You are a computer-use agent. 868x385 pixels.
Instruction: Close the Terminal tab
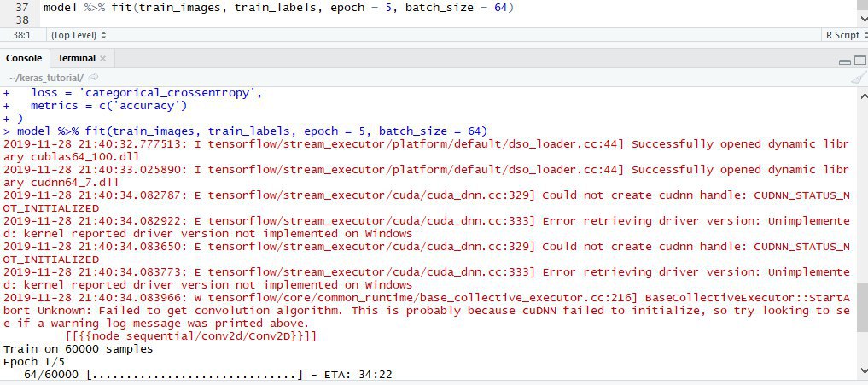point(103,58)
